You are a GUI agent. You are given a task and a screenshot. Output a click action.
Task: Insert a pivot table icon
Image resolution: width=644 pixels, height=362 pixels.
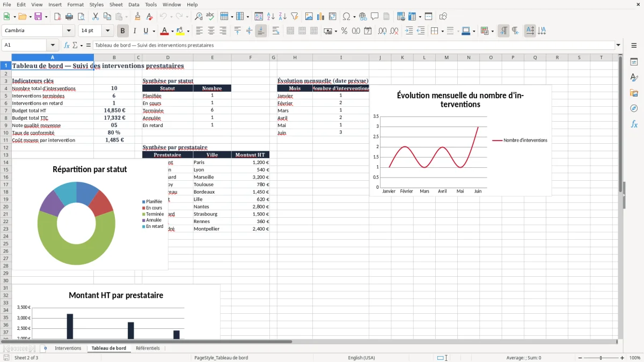click(333, 17)
